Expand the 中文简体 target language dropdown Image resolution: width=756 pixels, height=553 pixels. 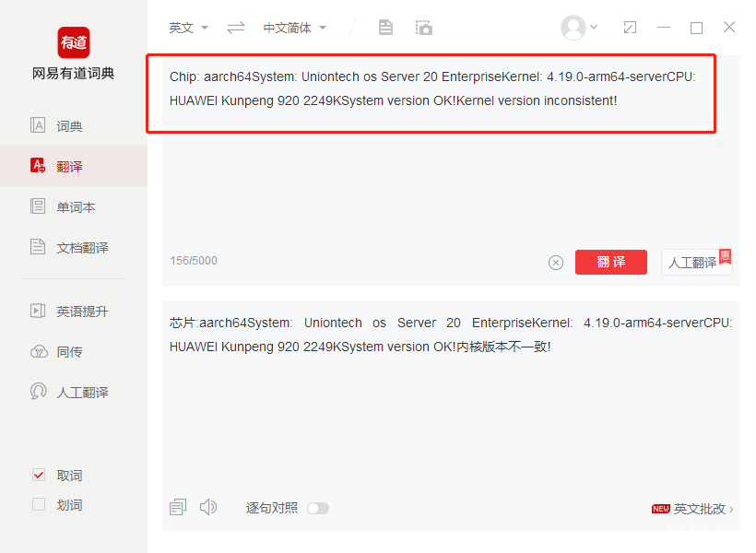pyautogui.click(x=295, y=28)
